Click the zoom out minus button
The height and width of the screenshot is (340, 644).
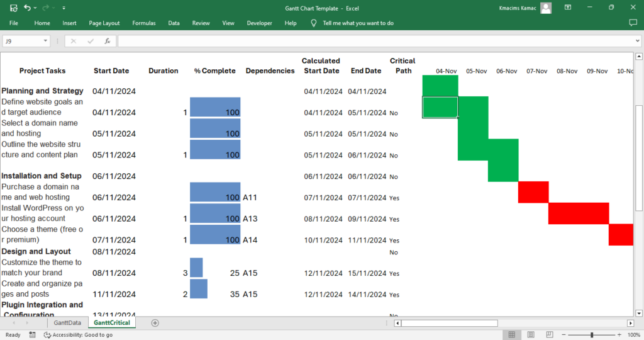coord(563,335)
